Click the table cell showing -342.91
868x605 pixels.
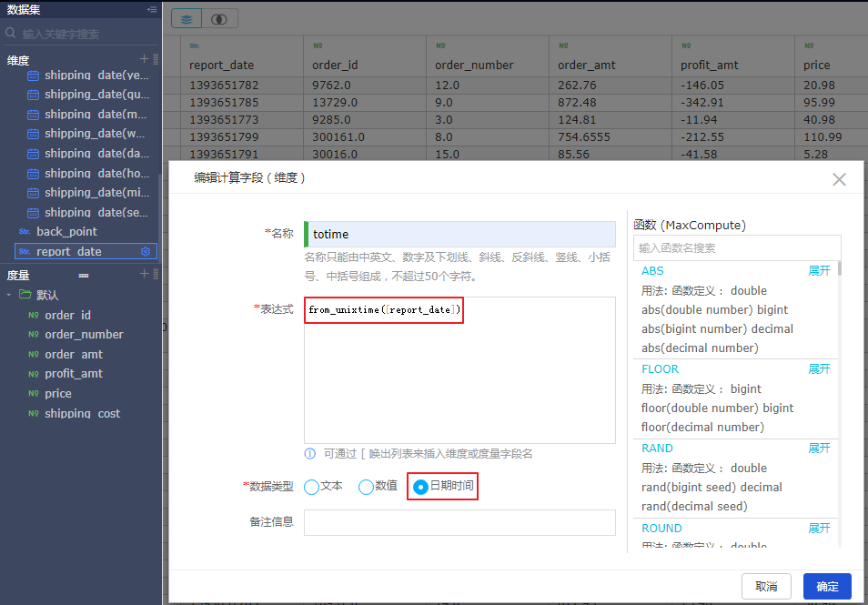(733, 103)
